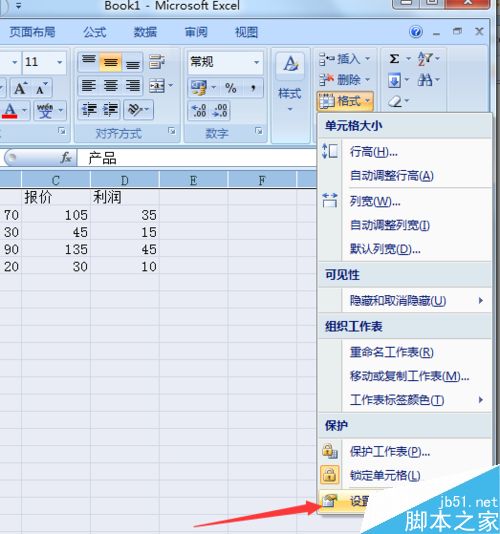Open Quick Access Toolbar customize arrow

[x=18, y=5]
